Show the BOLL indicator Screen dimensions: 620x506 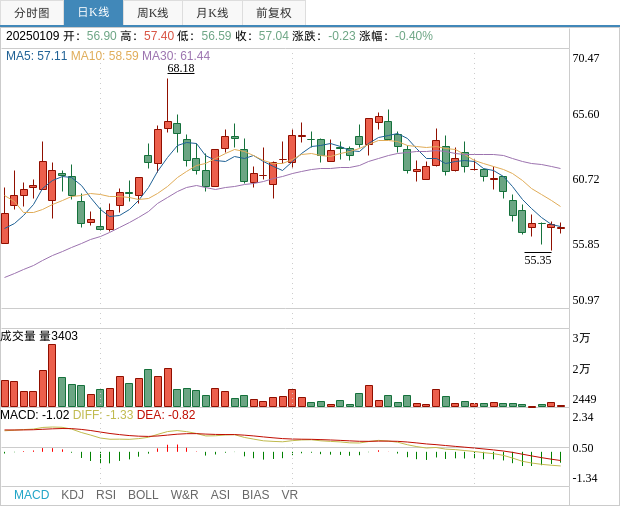(143, 495)
